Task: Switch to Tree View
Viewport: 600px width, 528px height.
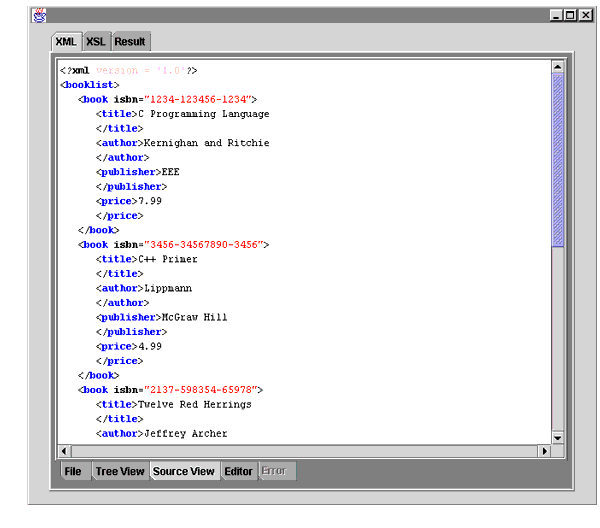Action: click(x=120, y=471)
